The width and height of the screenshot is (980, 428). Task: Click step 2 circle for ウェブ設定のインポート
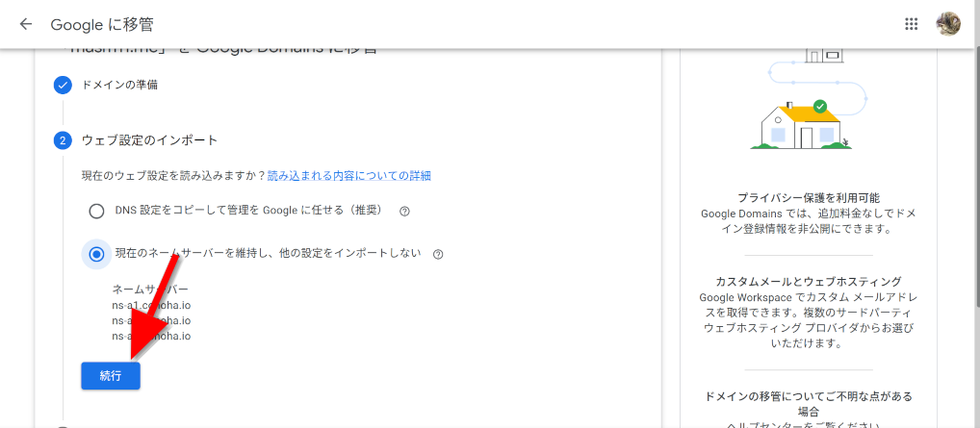(63, 140)
